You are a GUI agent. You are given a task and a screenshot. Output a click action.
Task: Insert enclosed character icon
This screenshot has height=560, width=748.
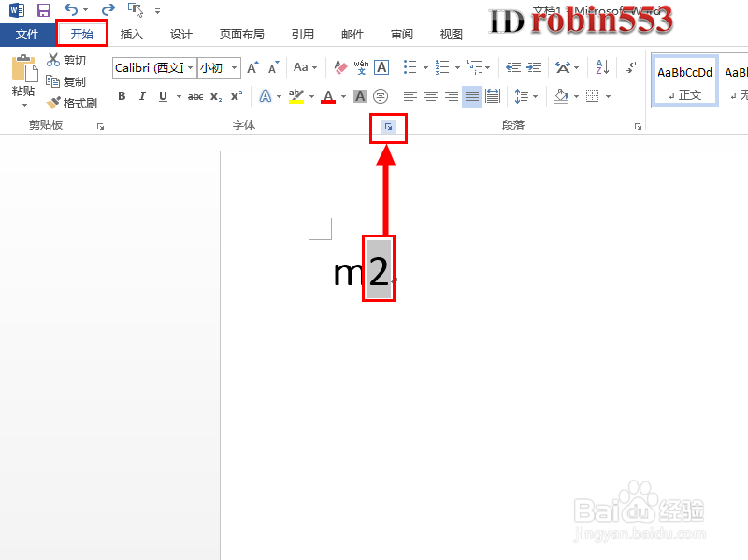point(381,96)
